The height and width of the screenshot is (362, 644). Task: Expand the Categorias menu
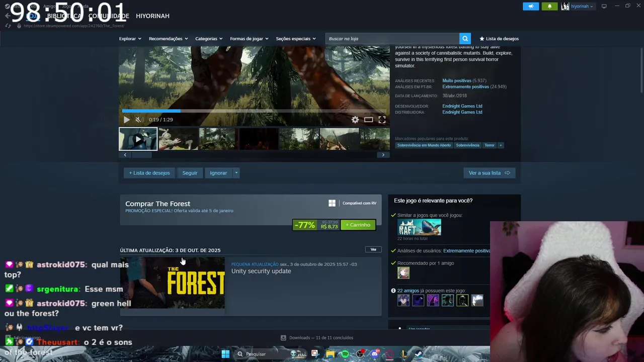(209, 39)
